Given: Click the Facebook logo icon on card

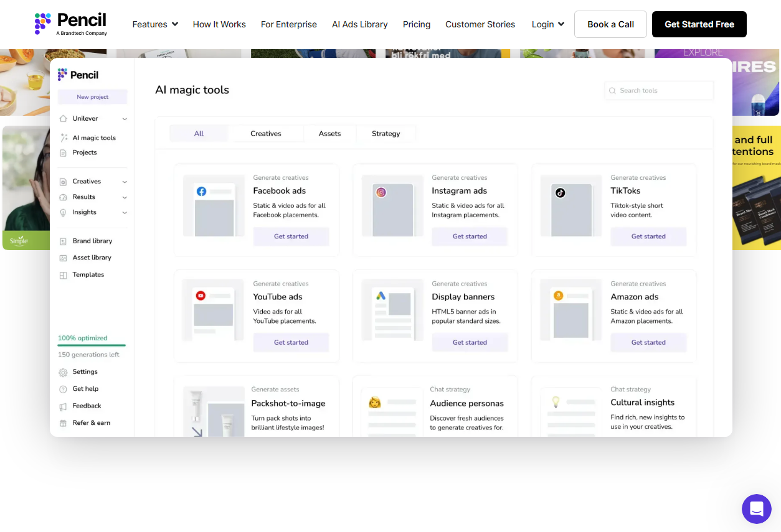Looking at the screenshot, I should [202, 192].
